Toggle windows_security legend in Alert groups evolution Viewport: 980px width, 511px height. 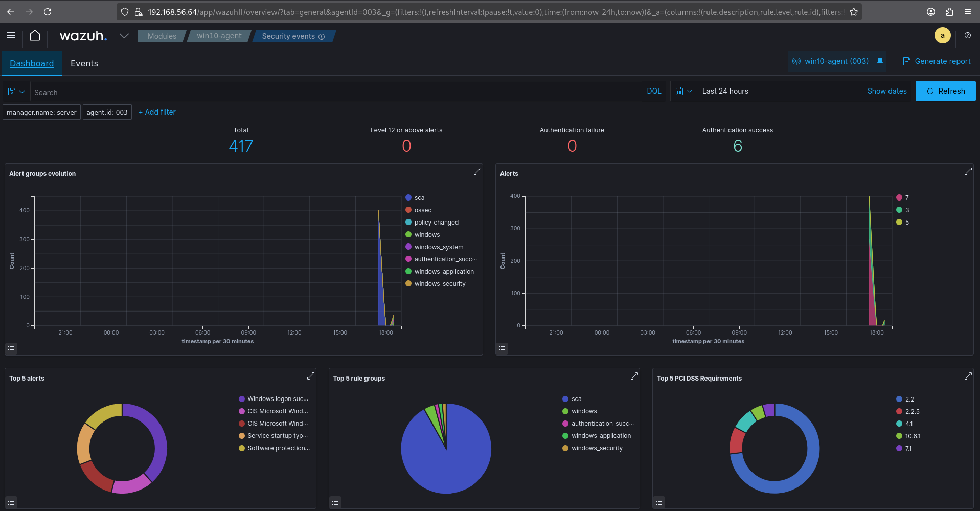point(440,284)
